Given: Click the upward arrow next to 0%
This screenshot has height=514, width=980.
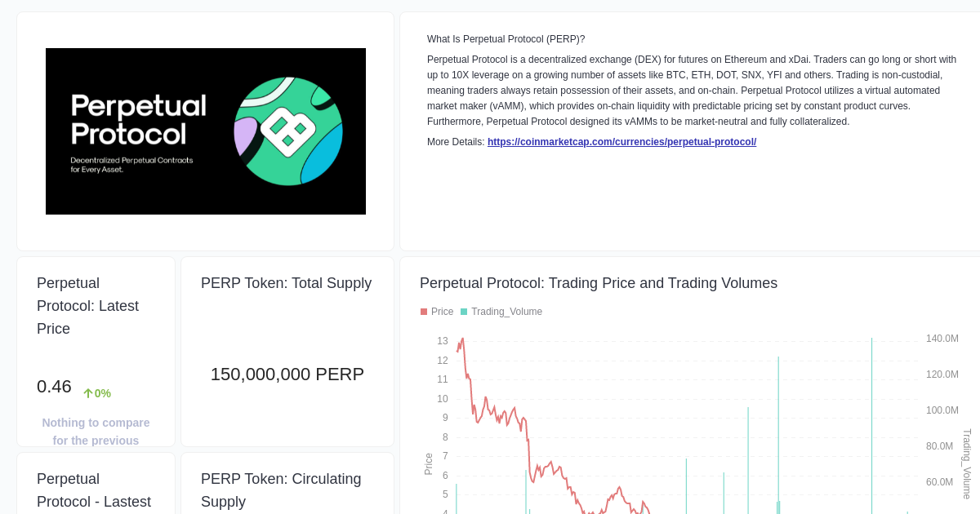Looking at the screenshot, I should pos(87,392).
